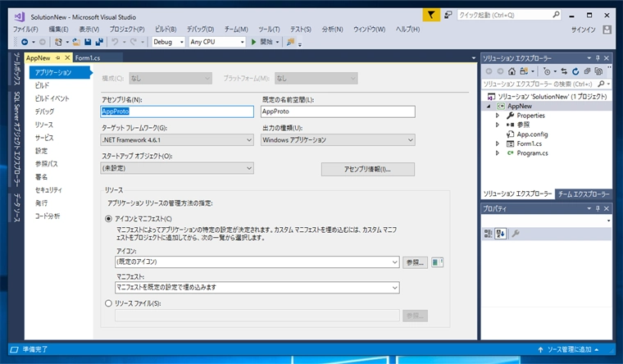This screenshot has width=623, height=364.
Task: Click the 参照 button next to the icon field
Action: coord(415,262)
